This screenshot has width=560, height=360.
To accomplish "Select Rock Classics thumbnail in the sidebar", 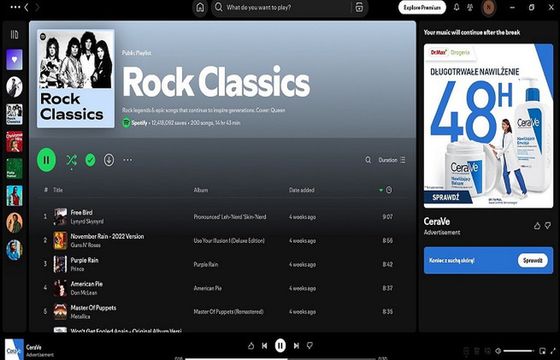I will [14, 114].
